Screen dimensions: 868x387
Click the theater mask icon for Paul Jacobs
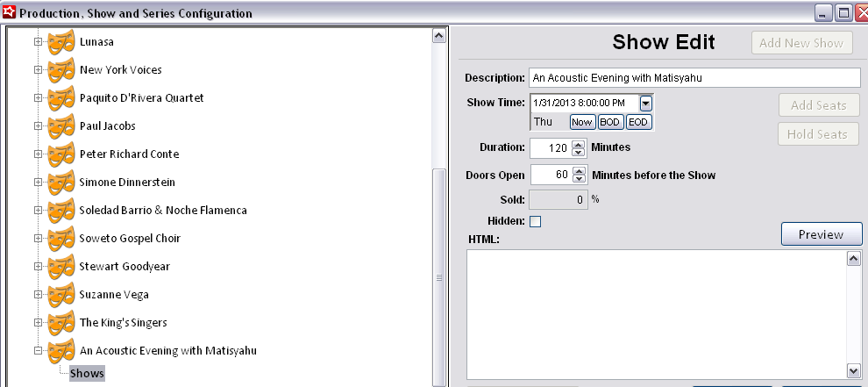coord(60,126)
